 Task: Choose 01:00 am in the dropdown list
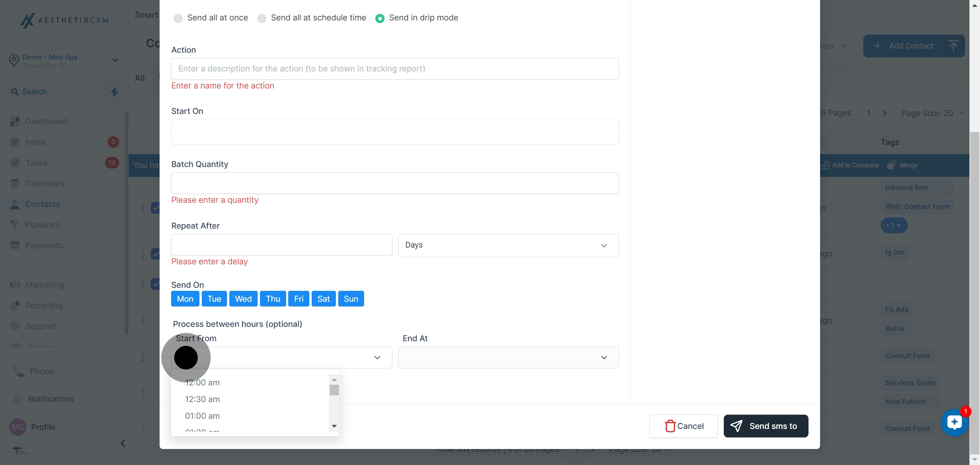202,416
